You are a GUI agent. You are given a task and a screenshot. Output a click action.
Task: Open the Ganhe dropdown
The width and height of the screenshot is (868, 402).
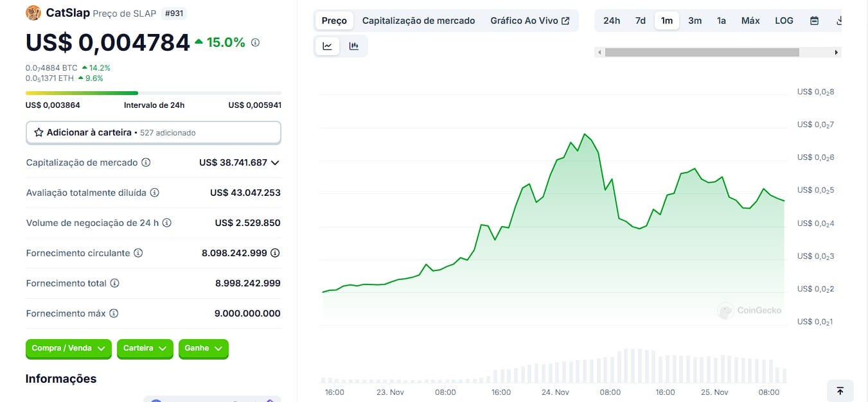[x=203, y=348]
